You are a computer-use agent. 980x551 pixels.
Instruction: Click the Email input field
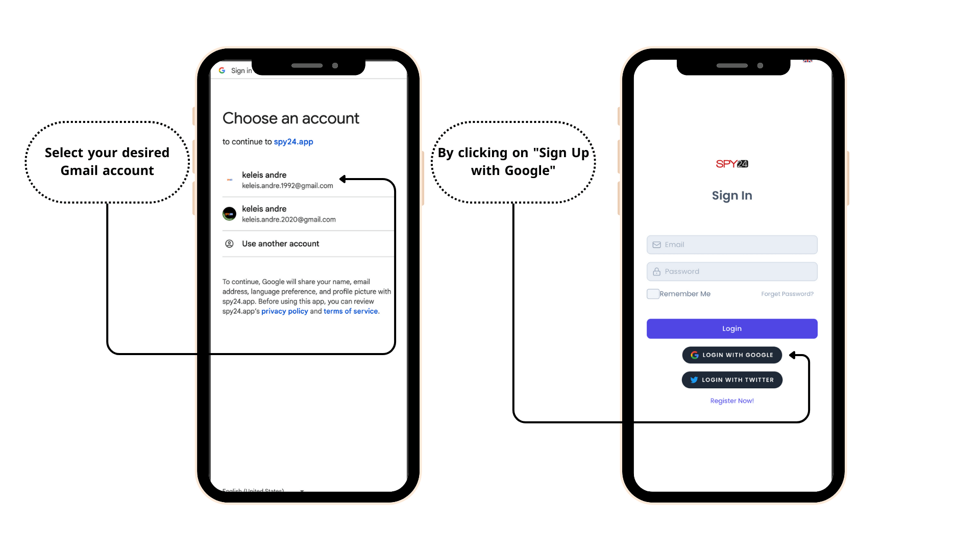[732, 244]
